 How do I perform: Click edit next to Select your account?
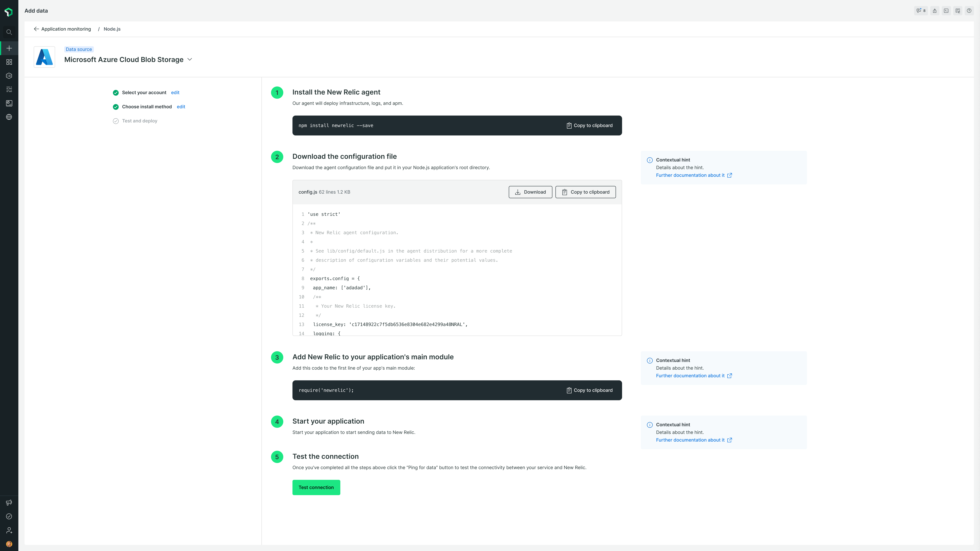pyautogui.click(x=175, y=92)
